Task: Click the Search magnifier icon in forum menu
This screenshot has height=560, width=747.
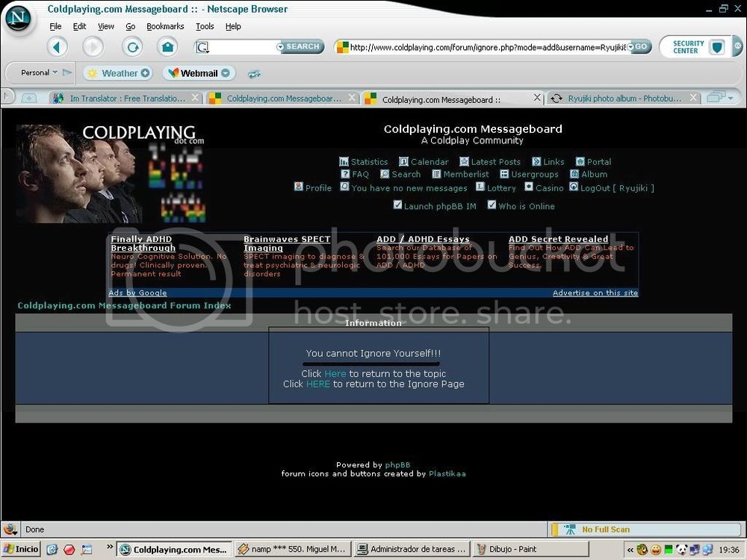Action: point(385,174)
